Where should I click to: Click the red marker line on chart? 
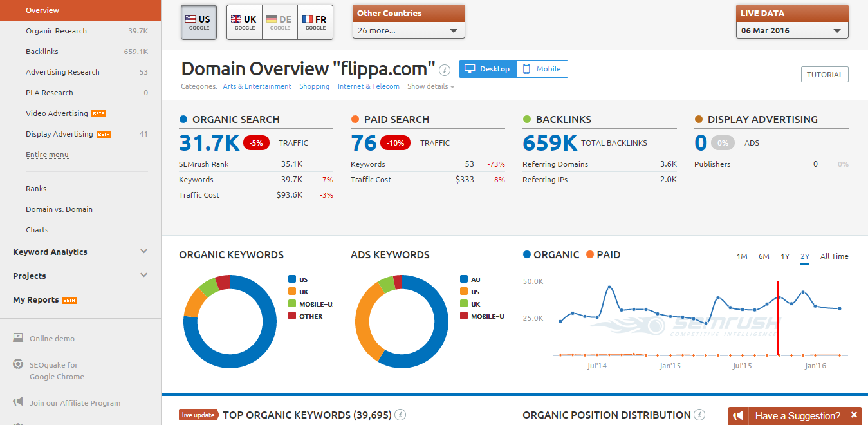(x=779, y=318)
